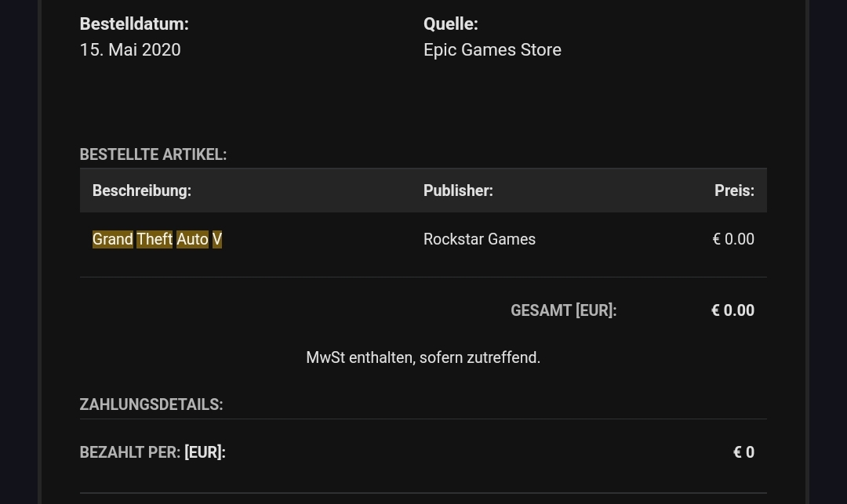The image size is (847, 504).
Task: Click the highlighted word Auto
Action: pyautogui.click(x=192, y=239)
